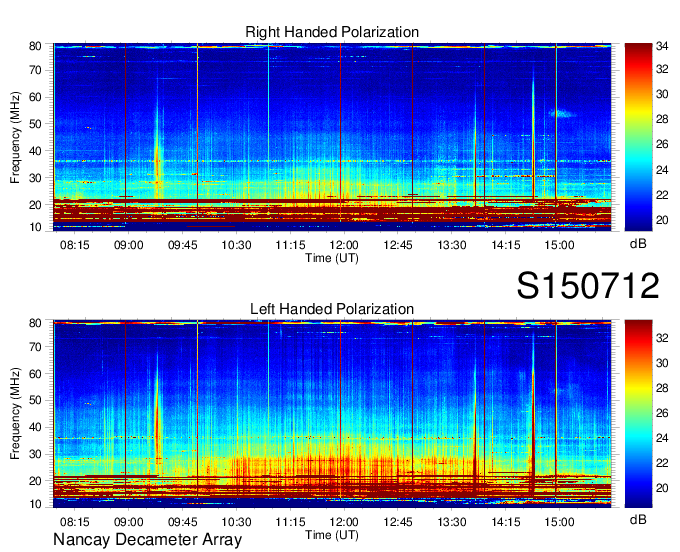Click the '15:00' time tick under Left Handed plot
680x552 pixels.
tap(559, 522)
